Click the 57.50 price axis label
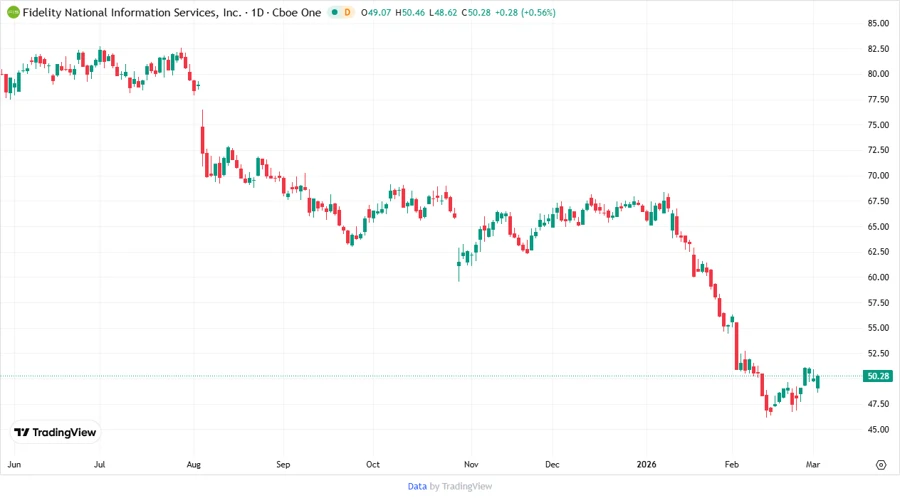 tap(878, 303)
